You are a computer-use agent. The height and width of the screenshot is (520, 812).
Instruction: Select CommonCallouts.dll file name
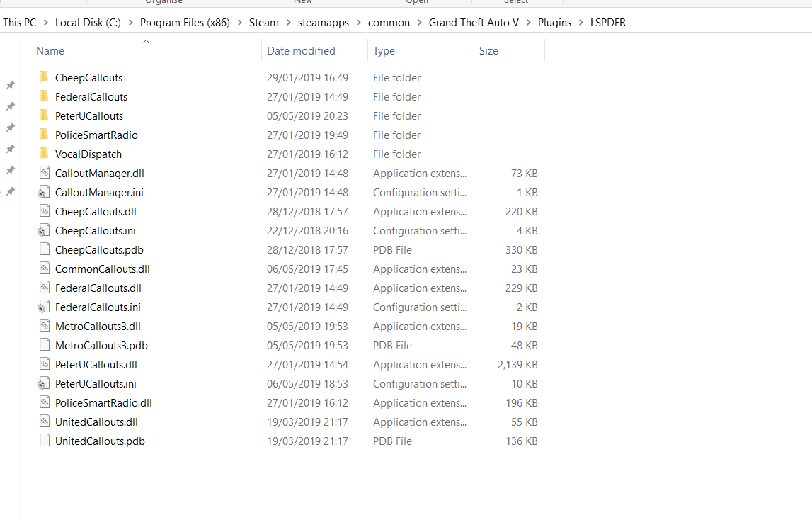[102, 269]
